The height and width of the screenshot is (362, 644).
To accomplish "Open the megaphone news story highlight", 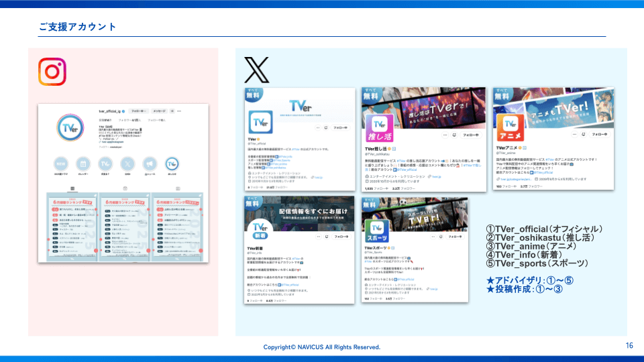I will [150, 164].
